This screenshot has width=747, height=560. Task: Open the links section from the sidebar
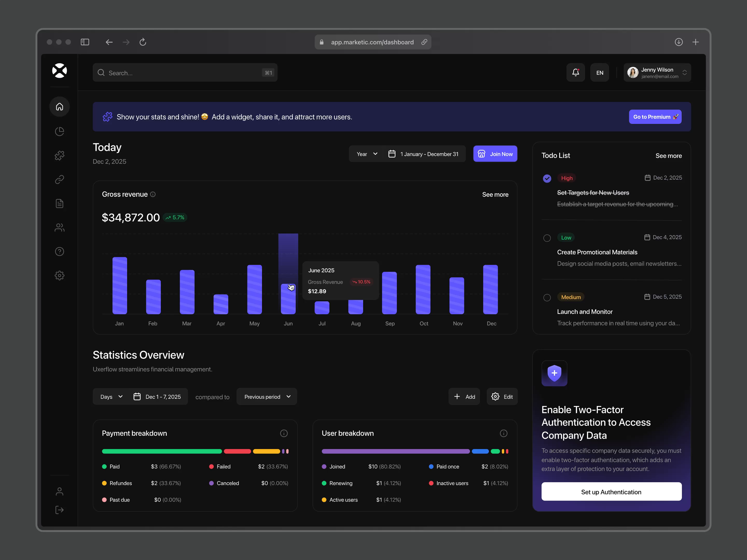[59, 179]
